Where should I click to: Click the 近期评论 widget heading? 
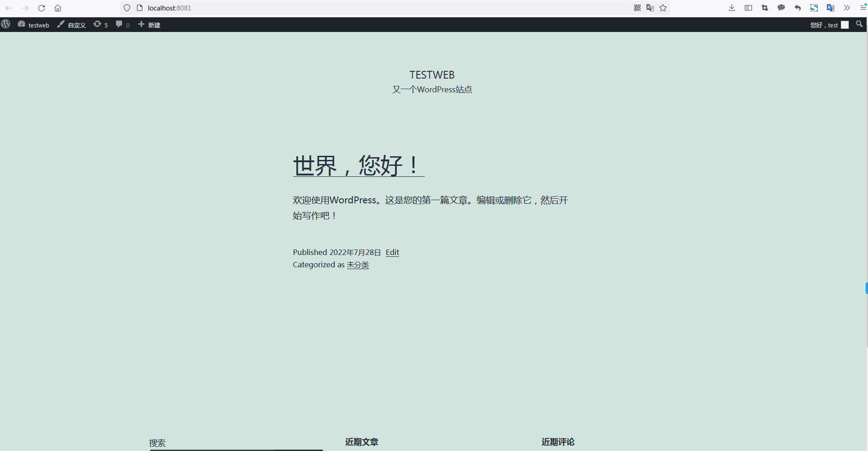(558, 442)
